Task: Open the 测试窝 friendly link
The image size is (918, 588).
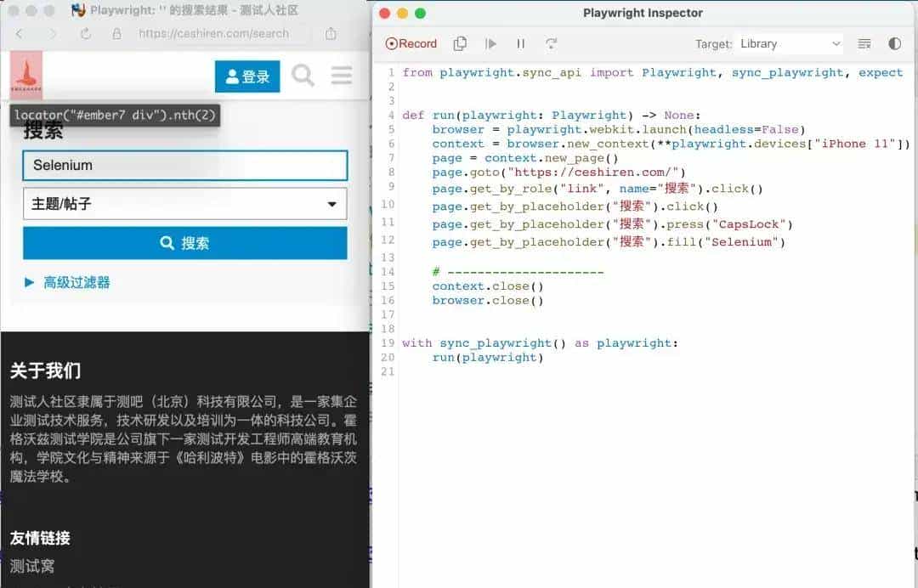Action: click(x=31, y=566)
